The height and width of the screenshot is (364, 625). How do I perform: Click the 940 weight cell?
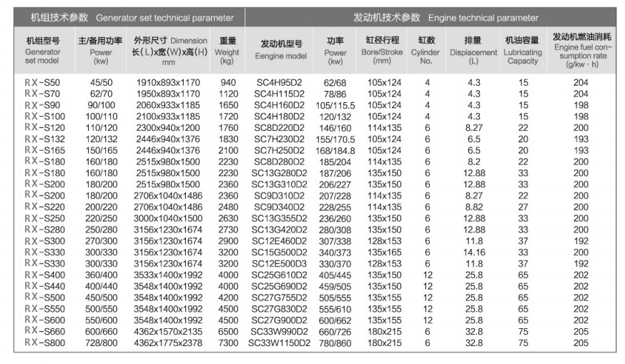point(228,82)
